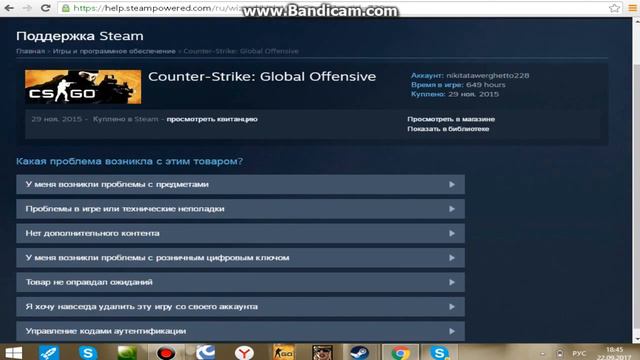The width and height of the screenshot is (640, 360).
Task: Select Товар не оправдал ожиданий option
Action: point(240,282)
